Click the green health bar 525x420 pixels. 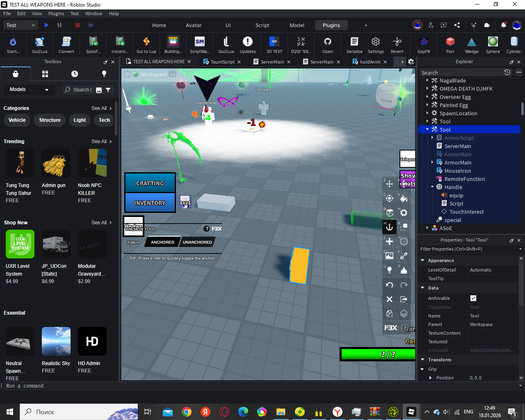378,354
